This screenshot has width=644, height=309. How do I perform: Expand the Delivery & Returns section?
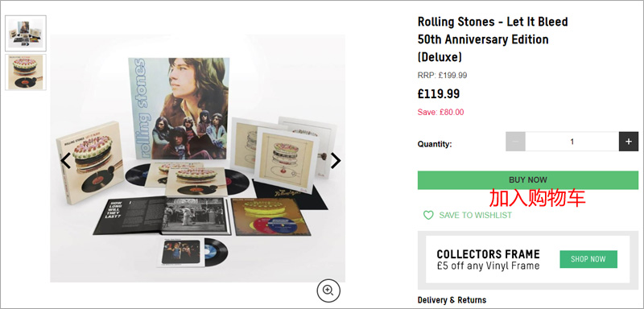(x=452, y=300)
